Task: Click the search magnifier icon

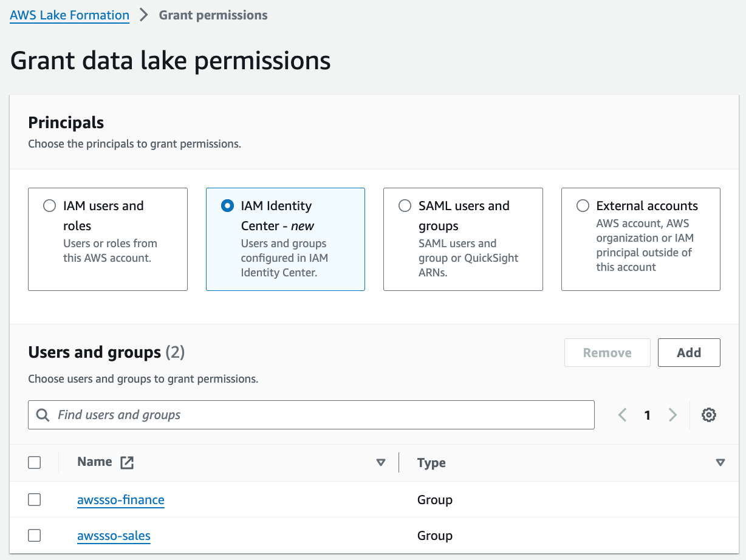Action: (43, 415)
